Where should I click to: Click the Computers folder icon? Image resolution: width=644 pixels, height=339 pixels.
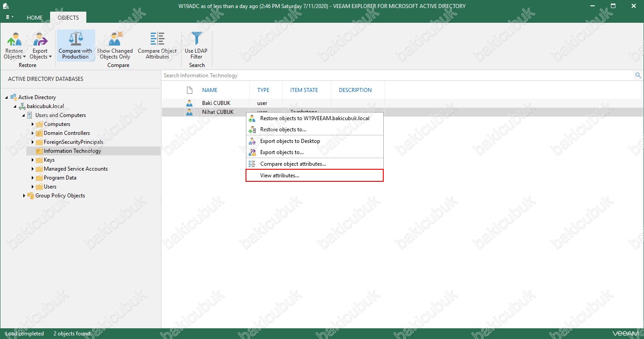click(x=39, y=124)
